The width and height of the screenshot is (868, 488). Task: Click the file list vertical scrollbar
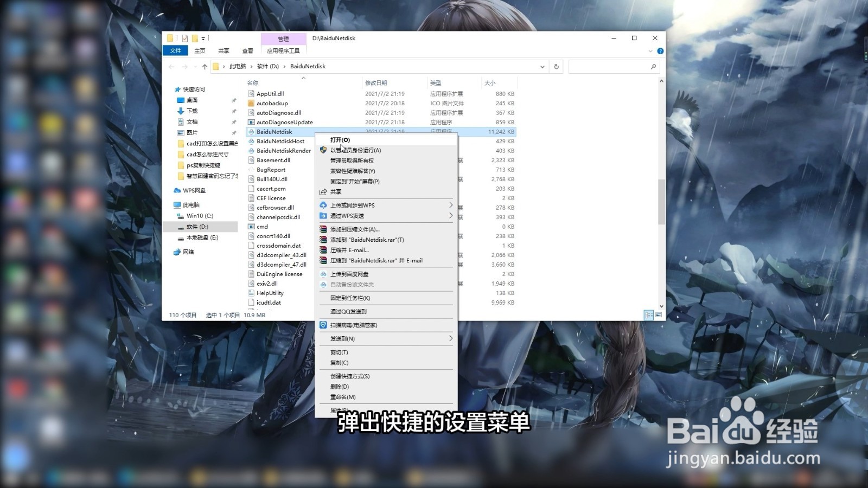click(x=661, y=202)
